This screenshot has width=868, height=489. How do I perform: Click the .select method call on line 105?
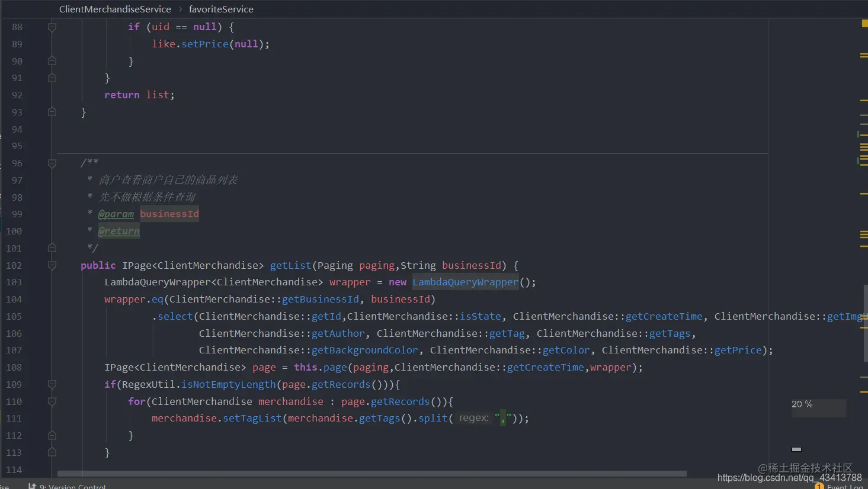(x=172, y=316)
